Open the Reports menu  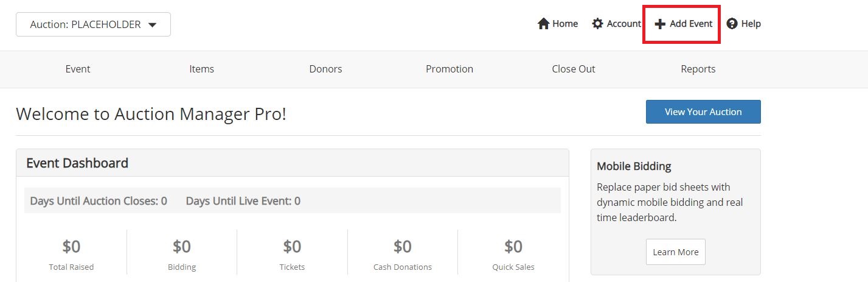(x=698, y=69)
